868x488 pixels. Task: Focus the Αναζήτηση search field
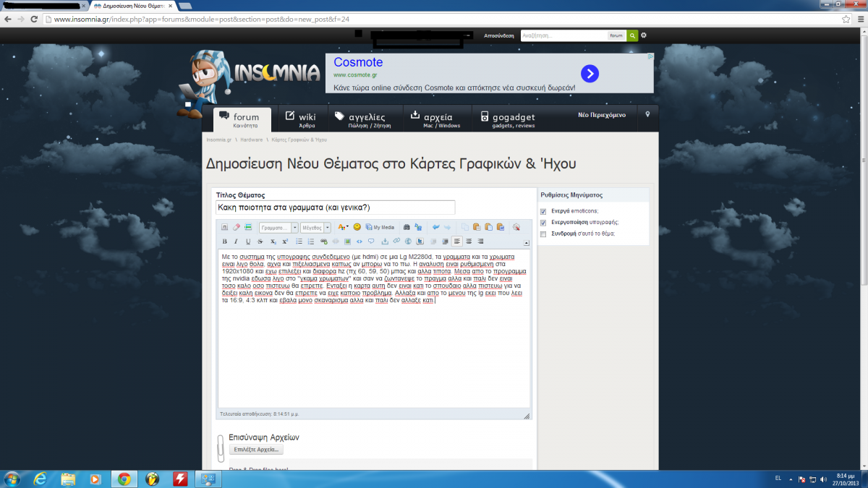pos(563,35)
